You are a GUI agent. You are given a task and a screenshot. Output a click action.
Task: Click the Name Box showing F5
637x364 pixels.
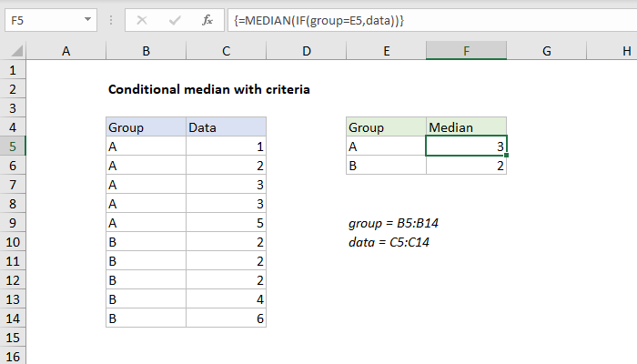coord(51,20)
